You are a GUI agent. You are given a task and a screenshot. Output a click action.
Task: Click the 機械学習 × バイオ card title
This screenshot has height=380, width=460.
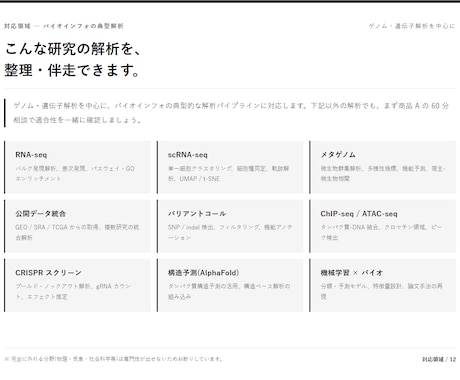[x=352, y=273]
